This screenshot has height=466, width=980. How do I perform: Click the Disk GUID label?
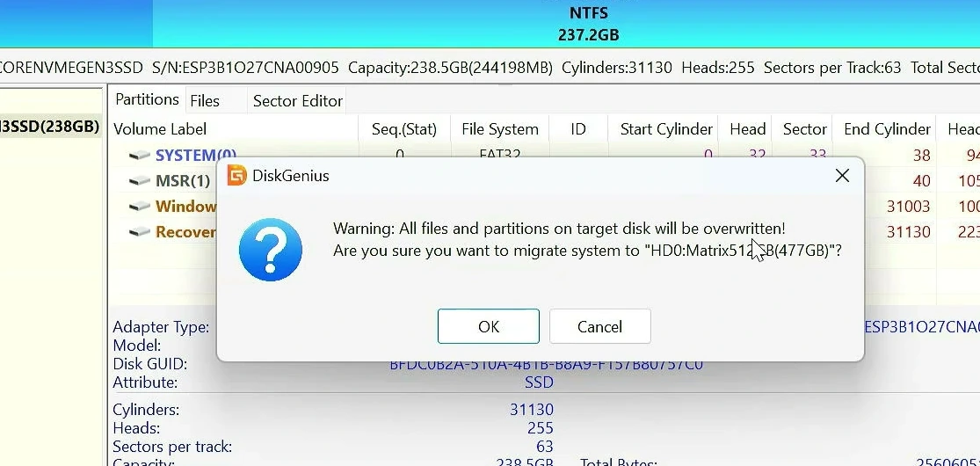(150, 364)
